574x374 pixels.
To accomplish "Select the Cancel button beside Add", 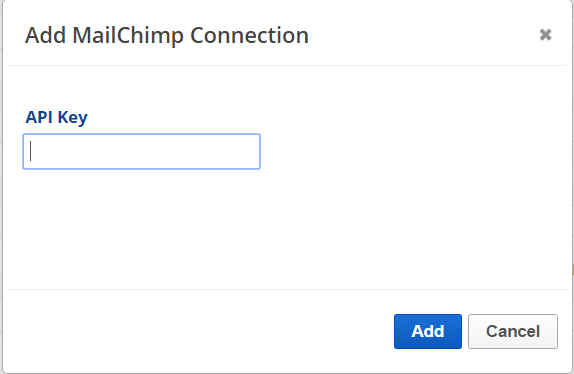I will (512, 331).
